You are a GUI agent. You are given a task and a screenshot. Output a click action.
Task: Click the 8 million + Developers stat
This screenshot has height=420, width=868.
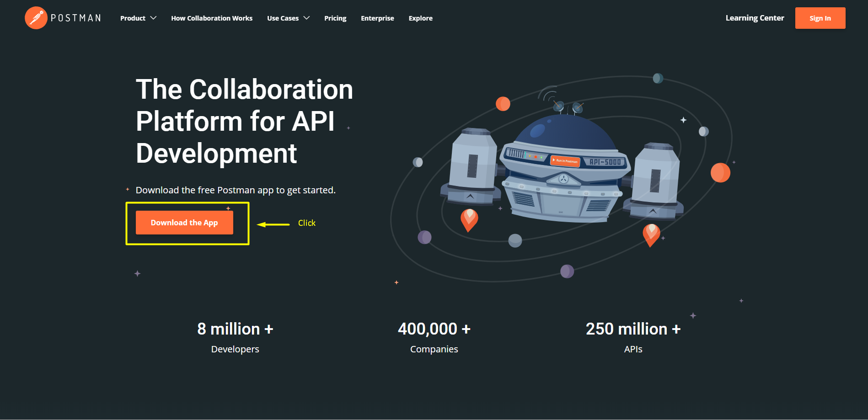coord(235,337)
